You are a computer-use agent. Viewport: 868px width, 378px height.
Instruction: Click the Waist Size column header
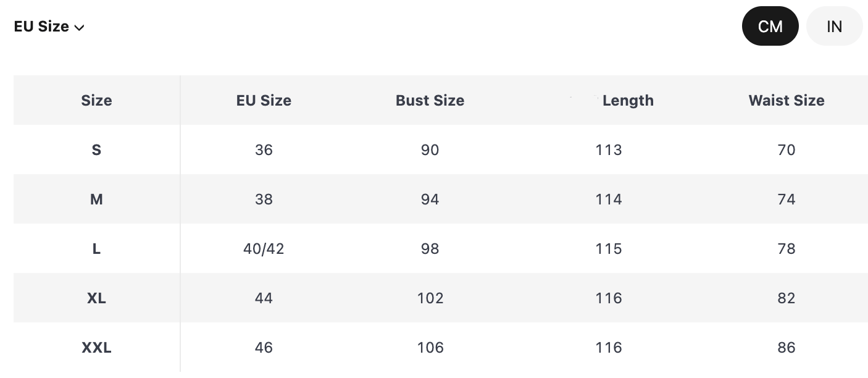coord(786,100)
